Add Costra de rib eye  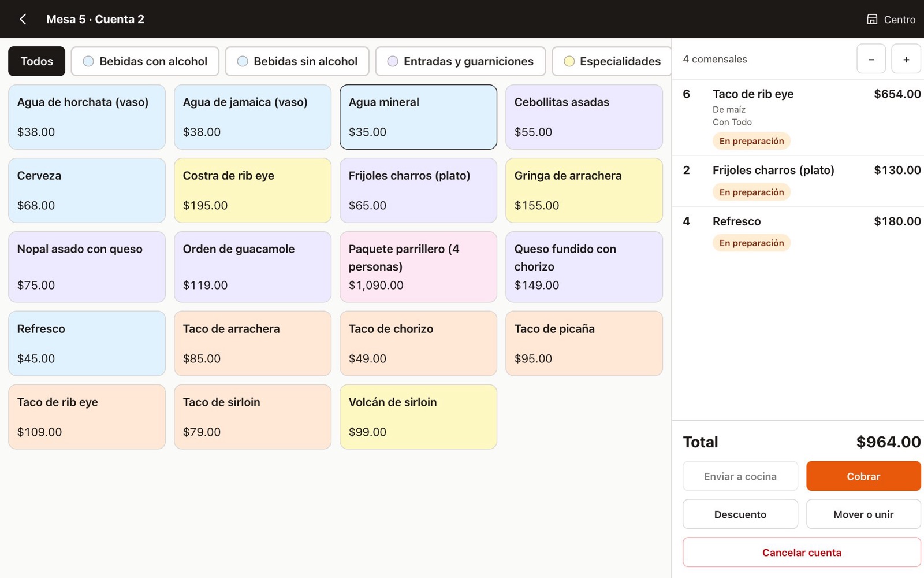(252, 190)
